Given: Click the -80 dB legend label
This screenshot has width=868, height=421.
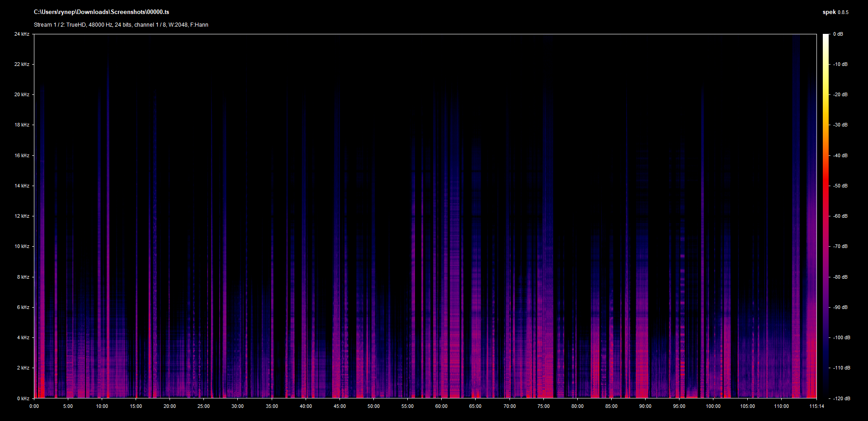Looking at the screenshot, I should coord(840,277).
